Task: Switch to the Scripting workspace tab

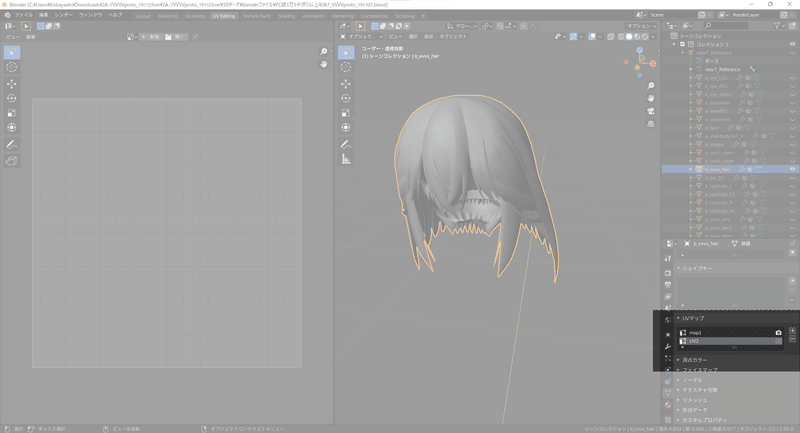Action: 405,16
